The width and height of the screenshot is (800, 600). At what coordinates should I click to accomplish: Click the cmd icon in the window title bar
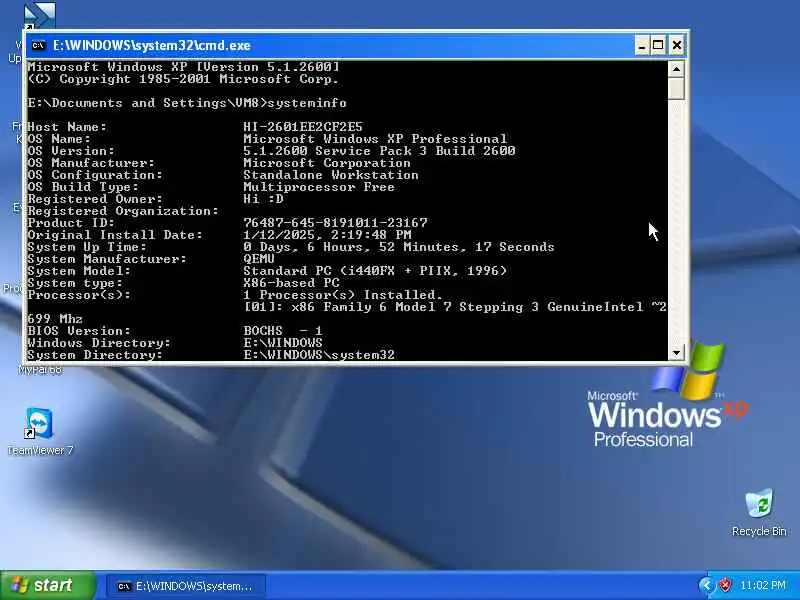38,45
